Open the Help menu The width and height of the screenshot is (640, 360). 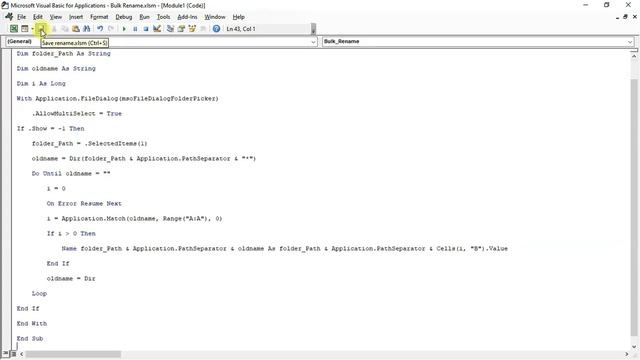tap(238, 17)
